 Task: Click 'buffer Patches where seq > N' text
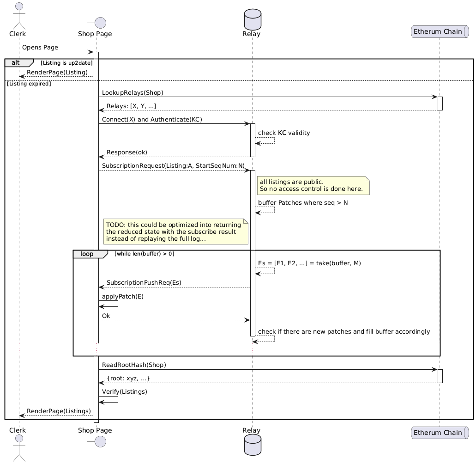[x=303, y=203]
